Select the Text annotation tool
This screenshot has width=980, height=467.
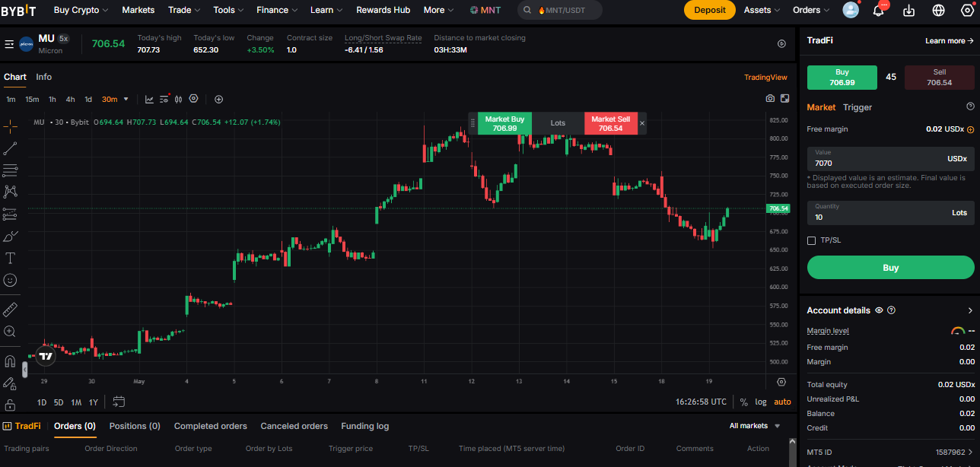click(x=10, y=259)
